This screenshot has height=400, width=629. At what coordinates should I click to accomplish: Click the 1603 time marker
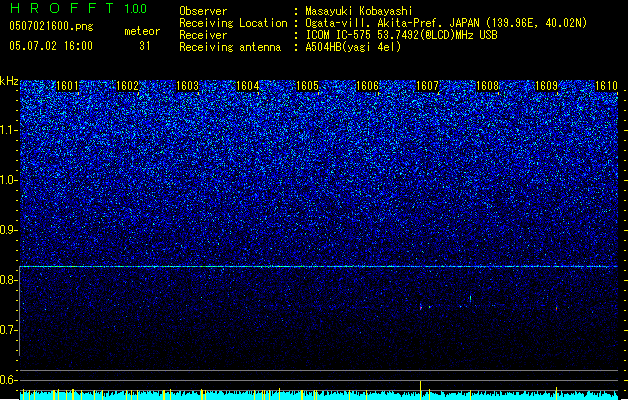tap(187, 86)
